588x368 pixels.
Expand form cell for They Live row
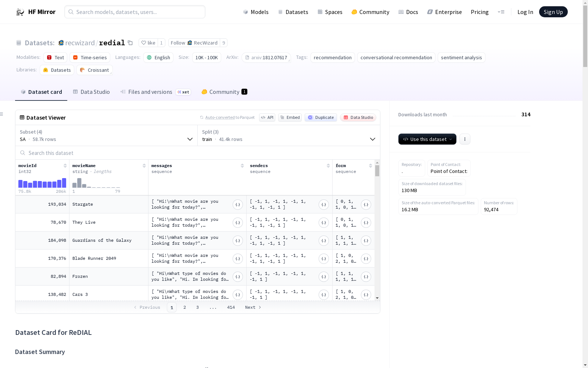366,223
